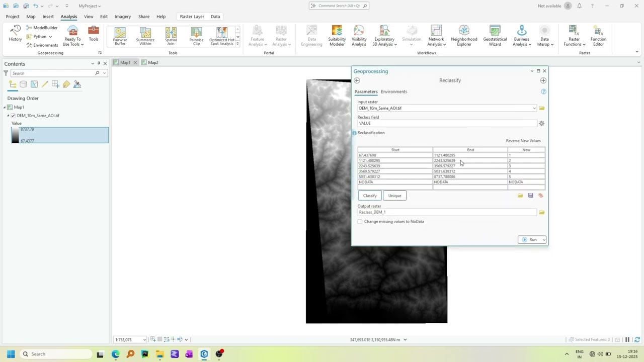
Task: Open Exploratory 3D Analysis dropdown
Action: 384,36
